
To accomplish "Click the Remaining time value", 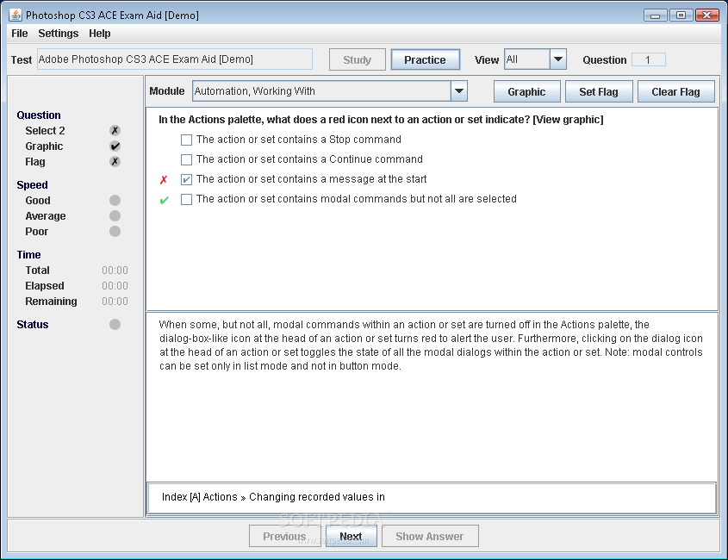I will tap(115, 302).
